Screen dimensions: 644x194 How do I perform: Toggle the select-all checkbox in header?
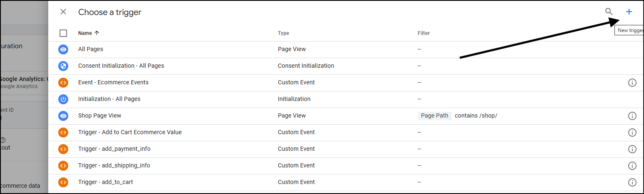click(63, 33)
